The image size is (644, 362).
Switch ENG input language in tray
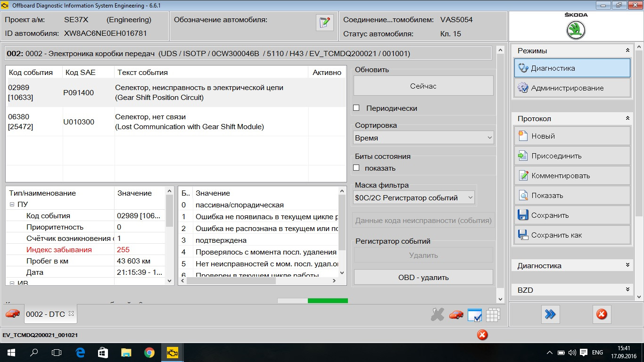coord(597,353)
